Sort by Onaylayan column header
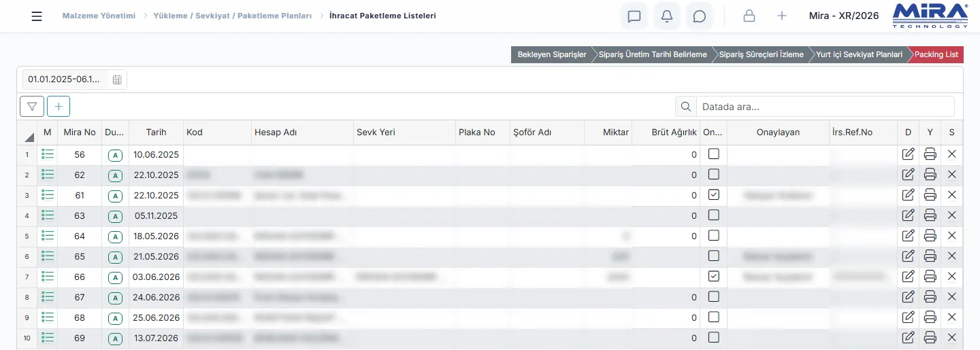This screenshot has height=350, width=980. click(x=778, y=133)
